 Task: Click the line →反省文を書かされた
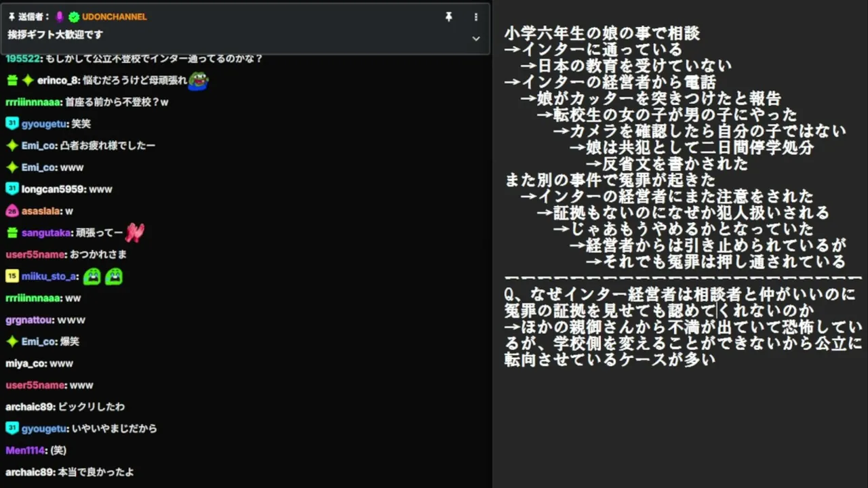(x=667, y=163)
